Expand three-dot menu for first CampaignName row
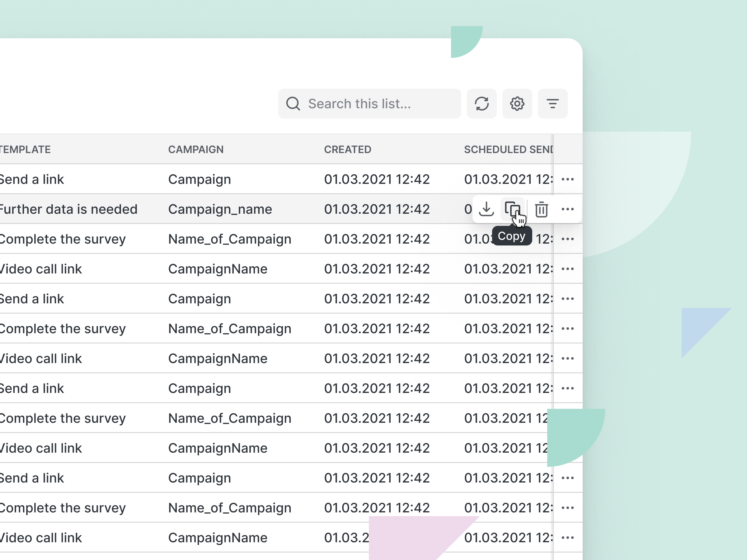 [567, 269]
